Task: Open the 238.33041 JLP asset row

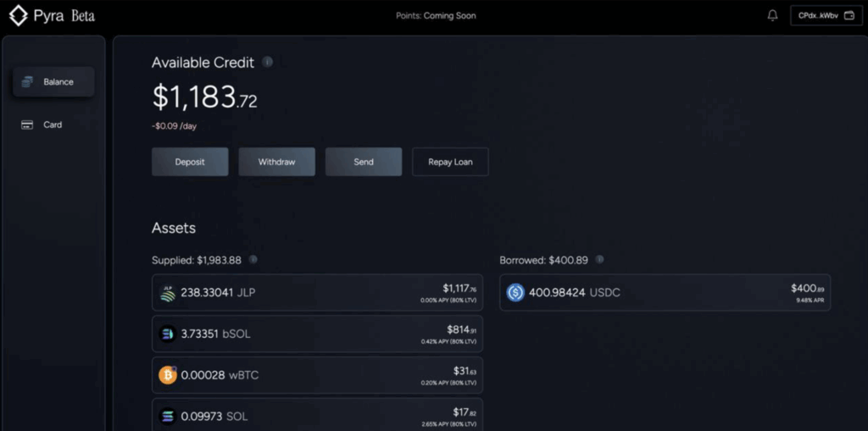Action: point(317,293)
